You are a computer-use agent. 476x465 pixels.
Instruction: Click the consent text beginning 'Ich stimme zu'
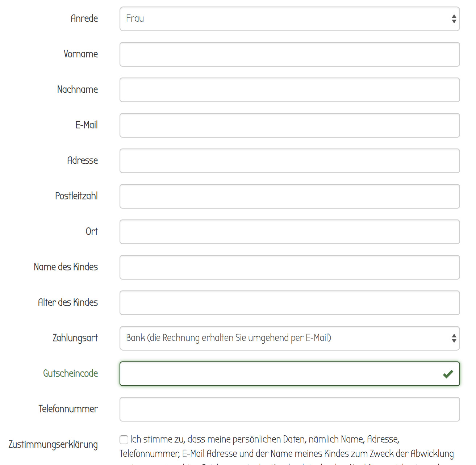[264, 440]
